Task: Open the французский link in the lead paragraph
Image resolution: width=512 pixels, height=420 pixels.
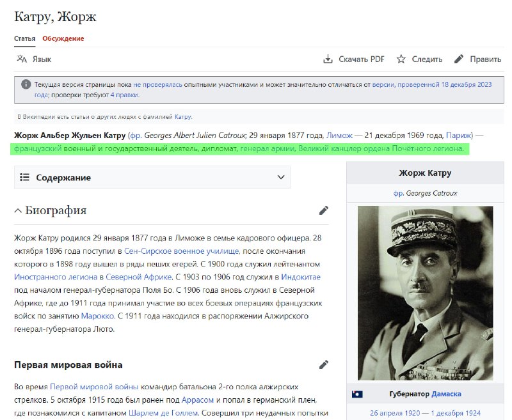Action: tap(38, 148)
